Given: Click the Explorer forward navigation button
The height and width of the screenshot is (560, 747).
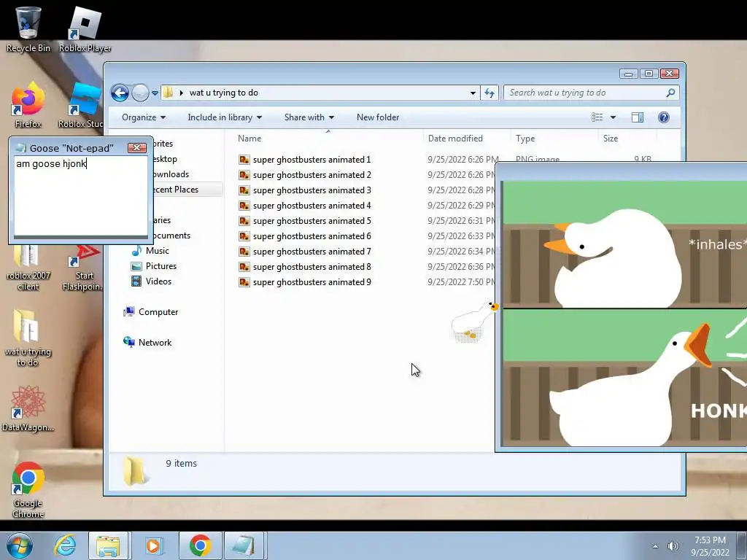Looking at the screenshot, I should tap(140, 93).
